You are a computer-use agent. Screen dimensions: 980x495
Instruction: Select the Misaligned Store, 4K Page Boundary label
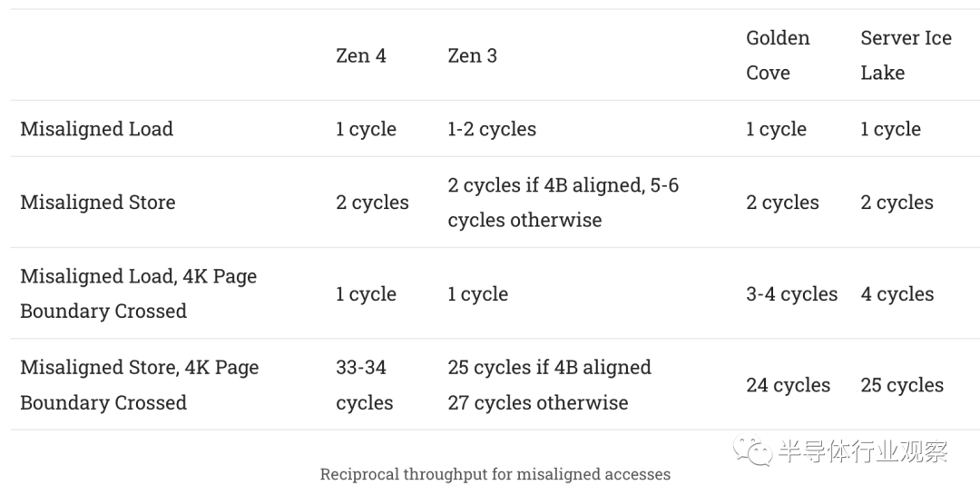139,385
